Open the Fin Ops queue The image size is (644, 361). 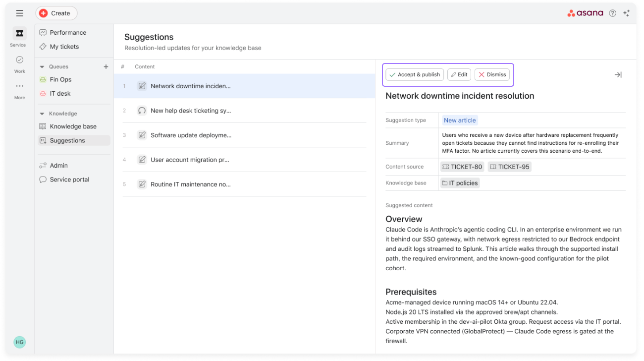click(x=74, y=79)
